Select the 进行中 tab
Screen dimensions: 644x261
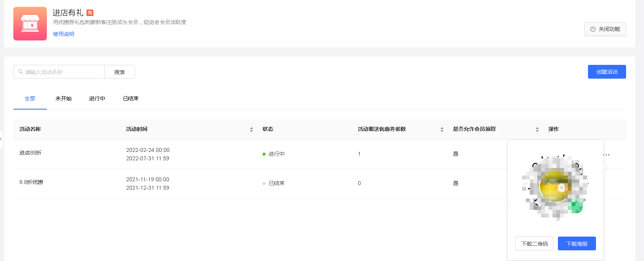click(97, 98)
